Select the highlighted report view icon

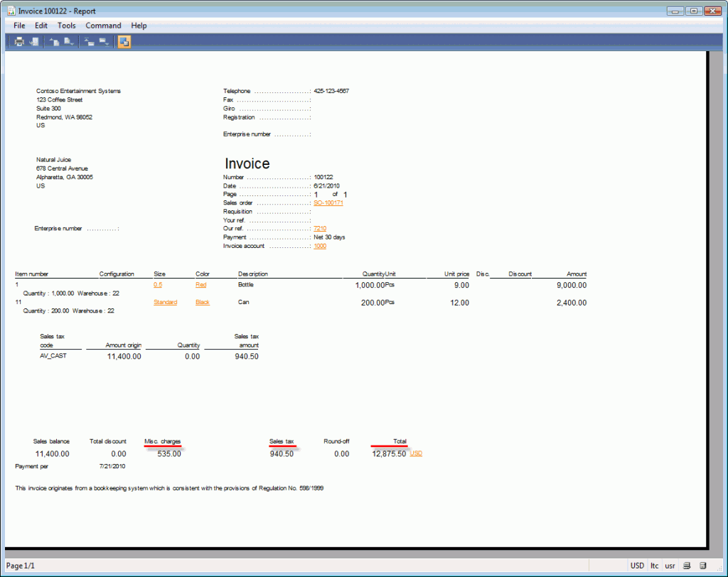pyautogui.click(x=123, y=42)
